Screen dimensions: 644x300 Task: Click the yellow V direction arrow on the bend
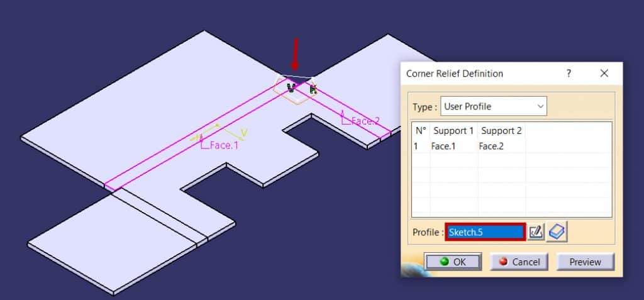[242, 133]
